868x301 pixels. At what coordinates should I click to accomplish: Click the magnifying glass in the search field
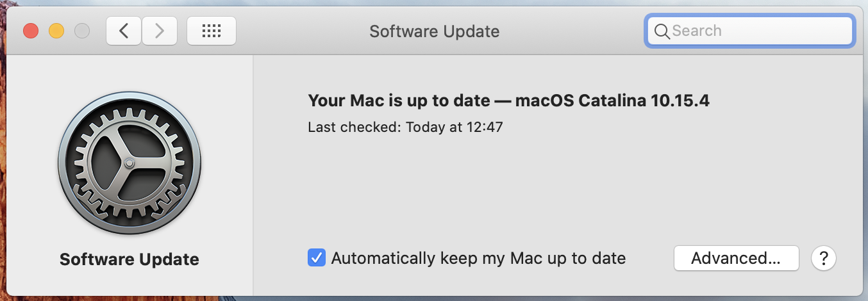click(x=662, y=31)
